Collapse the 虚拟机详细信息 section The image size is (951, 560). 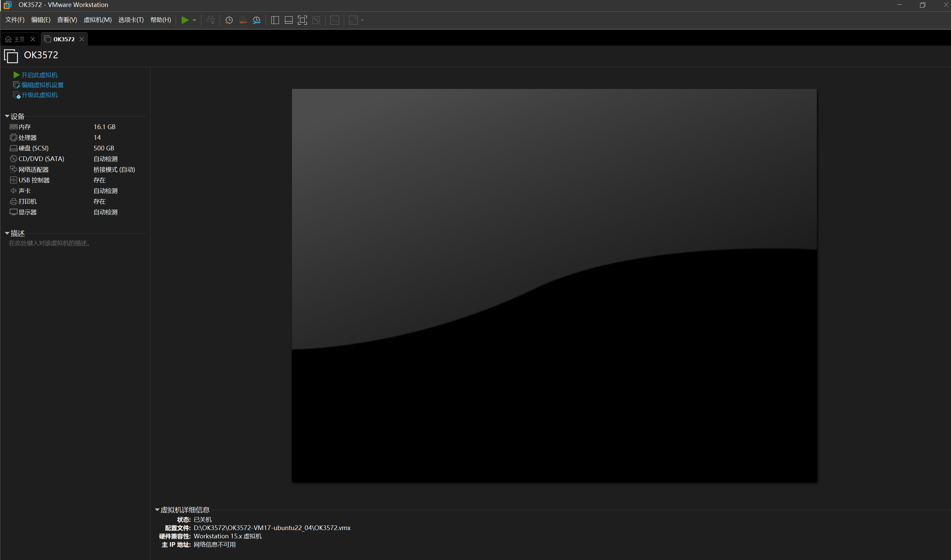coord(157,510)
